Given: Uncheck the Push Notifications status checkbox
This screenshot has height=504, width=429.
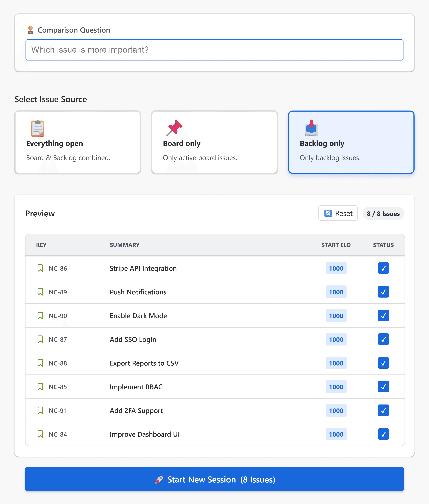Looking at the screenshot, I should pos(383,292).
